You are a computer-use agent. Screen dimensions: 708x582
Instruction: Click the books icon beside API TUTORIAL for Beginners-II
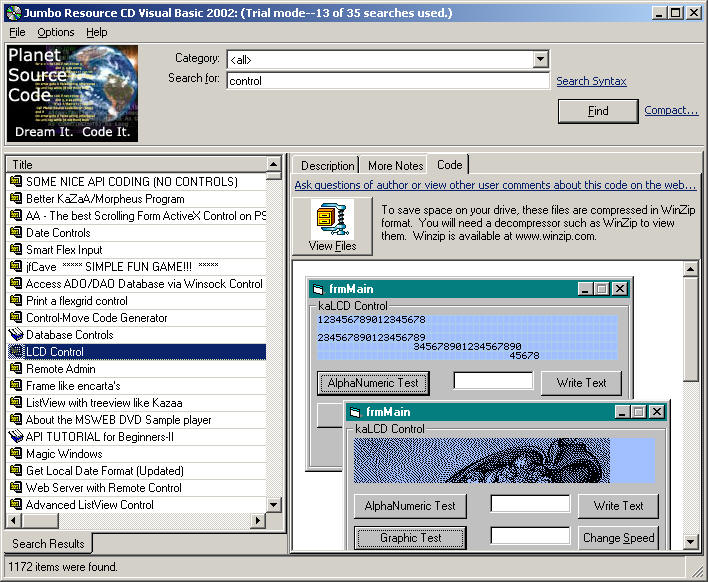16,437
